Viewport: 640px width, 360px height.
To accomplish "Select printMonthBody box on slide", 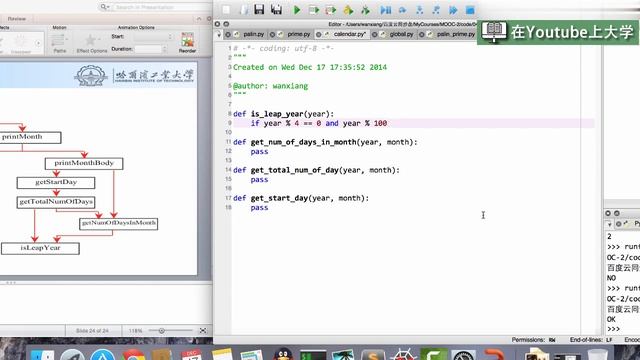I will [84, 163].
